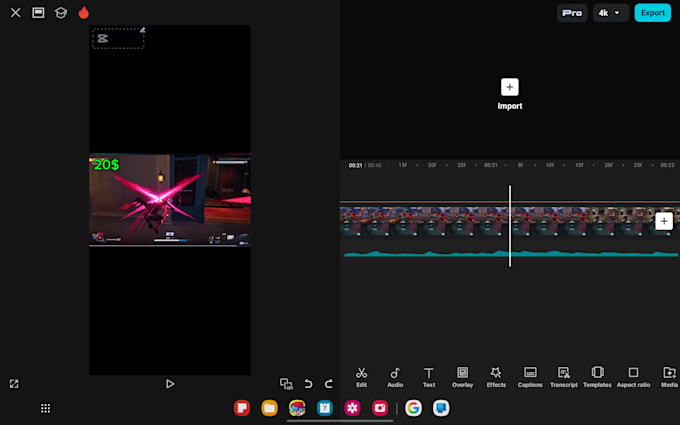Open the Pro upgrade button
The image size is (680, 425).
(x=572, y=13)
